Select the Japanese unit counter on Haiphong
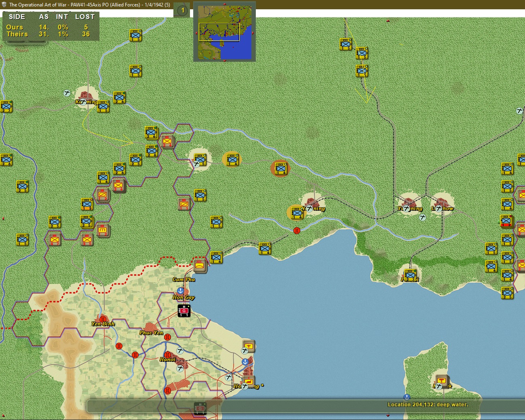Viewport: 525px width, 420px height. [x=249, y=381]
